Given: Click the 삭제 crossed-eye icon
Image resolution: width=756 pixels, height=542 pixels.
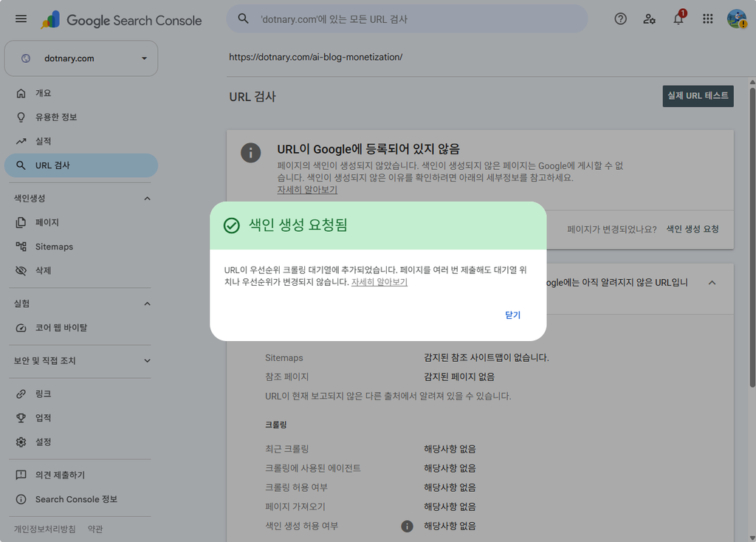Looking at the screenshot, I should (21, 270).
